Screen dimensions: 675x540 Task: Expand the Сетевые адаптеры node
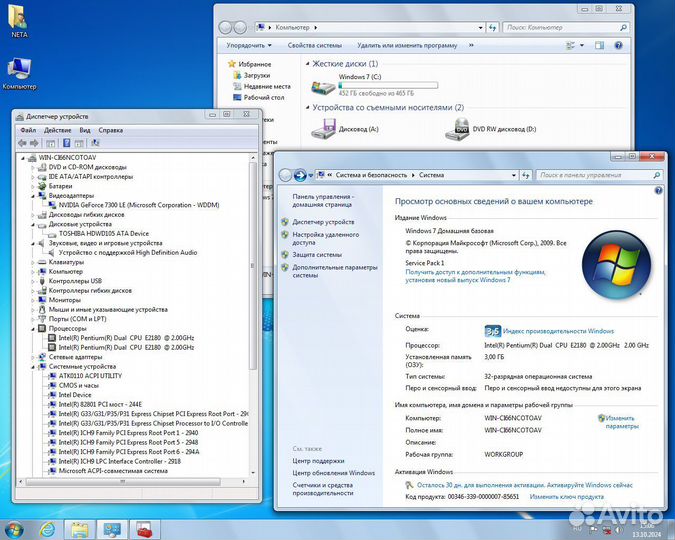(x=33, y=357)
